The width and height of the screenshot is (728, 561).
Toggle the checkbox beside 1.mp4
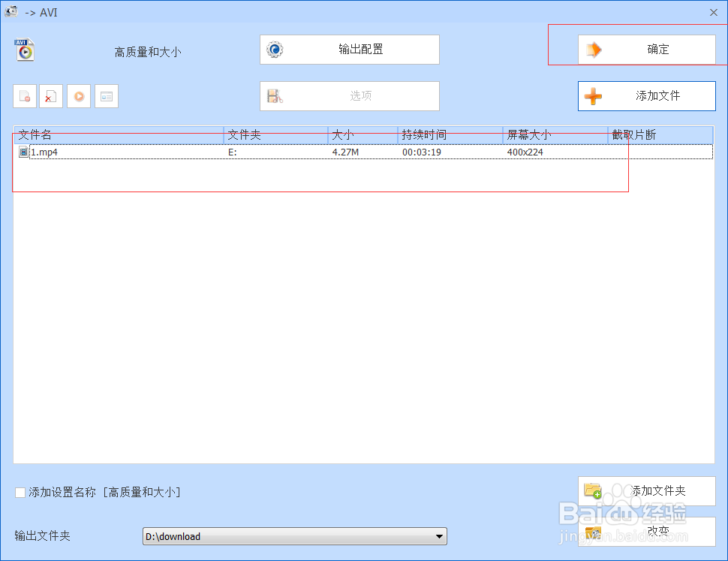pos(23,152)
